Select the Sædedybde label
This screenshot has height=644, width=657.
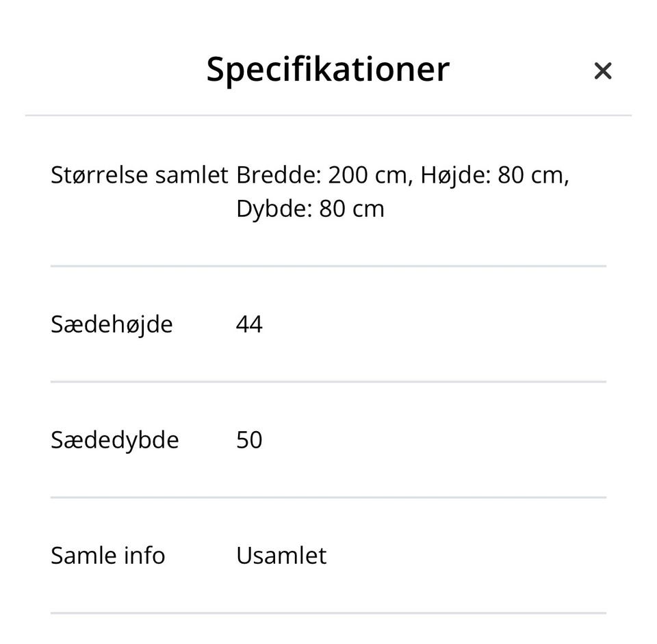click(x=114, y=440)
